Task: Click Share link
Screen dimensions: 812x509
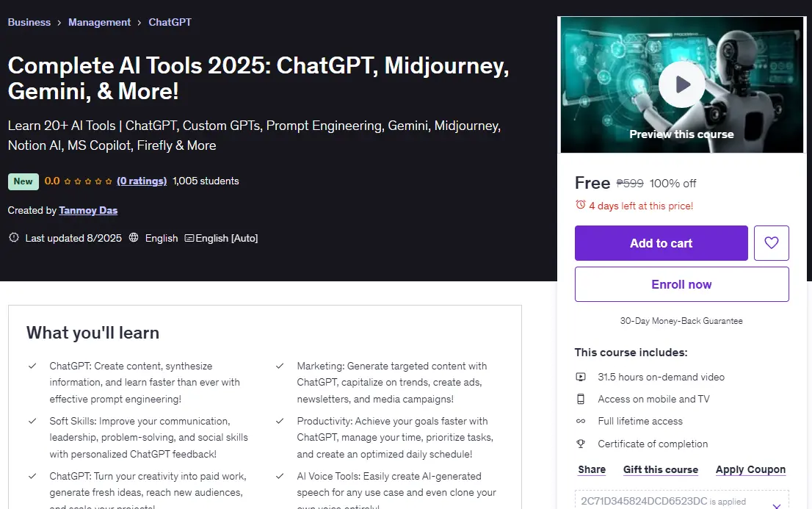Action: [x=592, y=469]
